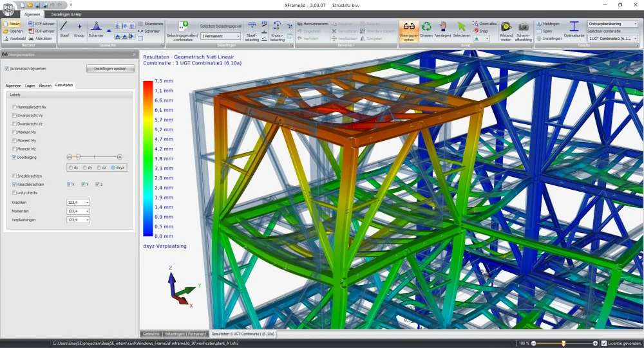Open the Momenten format dropdown
The image size is (644, 348).
[x=78, y=211]
